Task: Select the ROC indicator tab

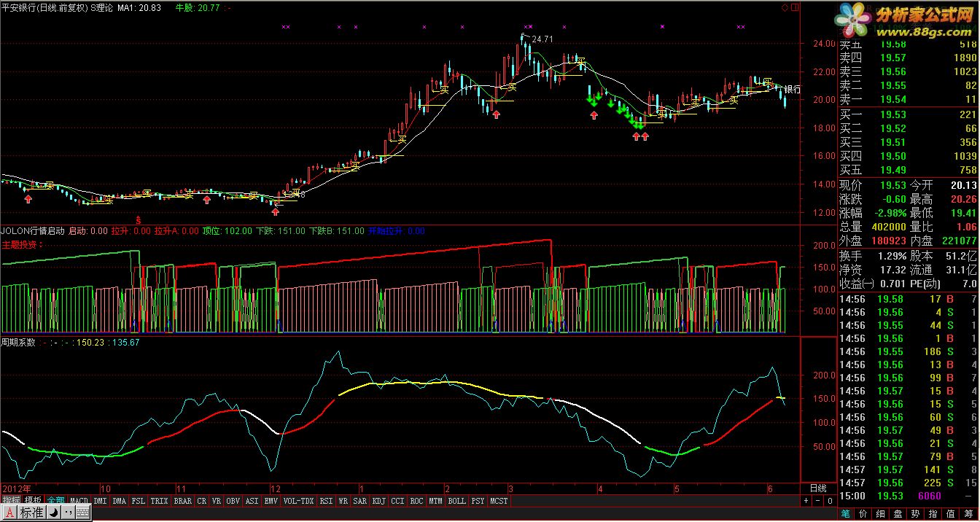Action: (416, 501)
